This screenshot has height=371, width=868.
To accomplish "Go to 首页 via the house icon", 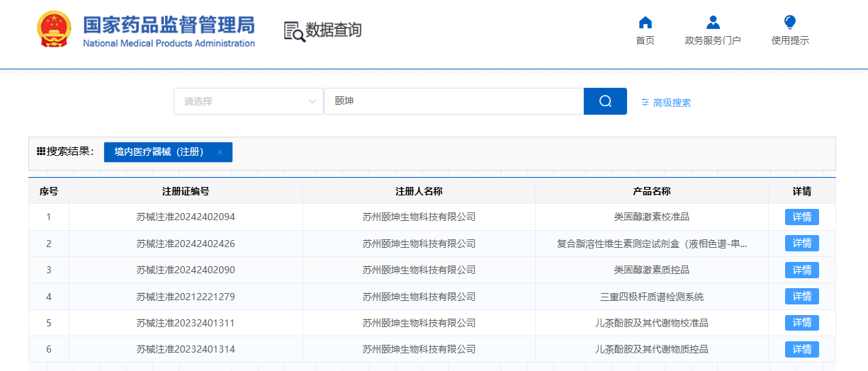I will pyautogui.click(x=645, y=23).
